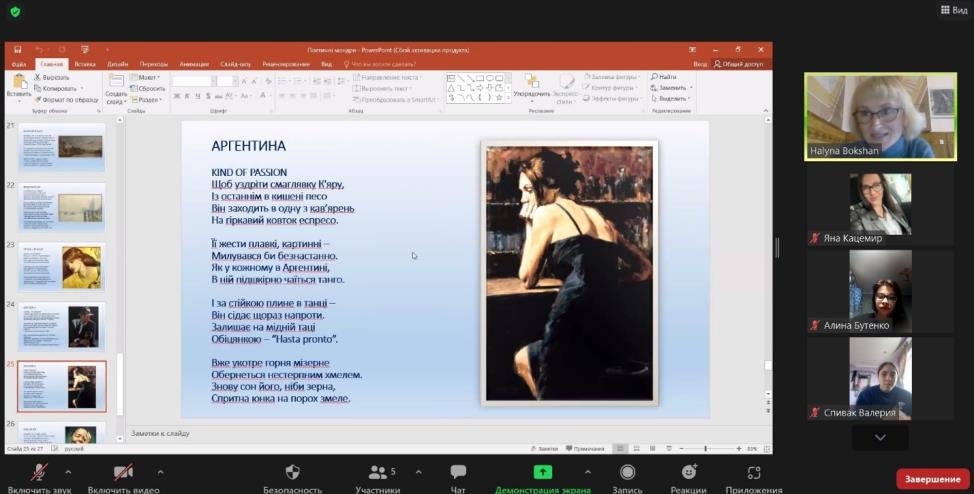Switch to the Рецензирование ribbon tab
Viewport: 974px width, 494px height.
[x=285, y=64]
